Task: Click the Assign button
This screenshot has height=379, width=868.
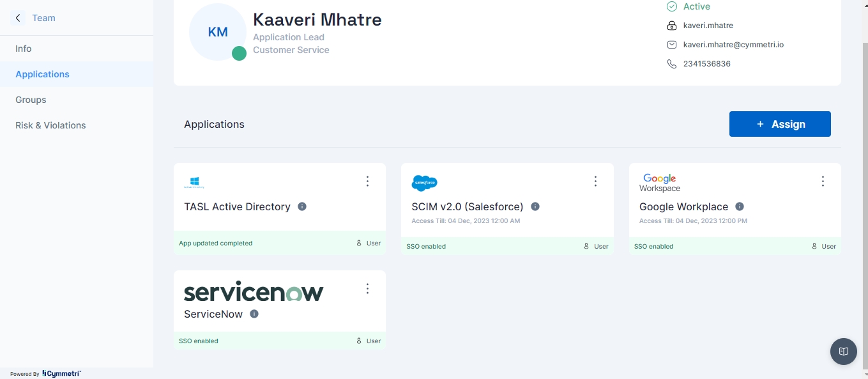Action: (780, 124)
